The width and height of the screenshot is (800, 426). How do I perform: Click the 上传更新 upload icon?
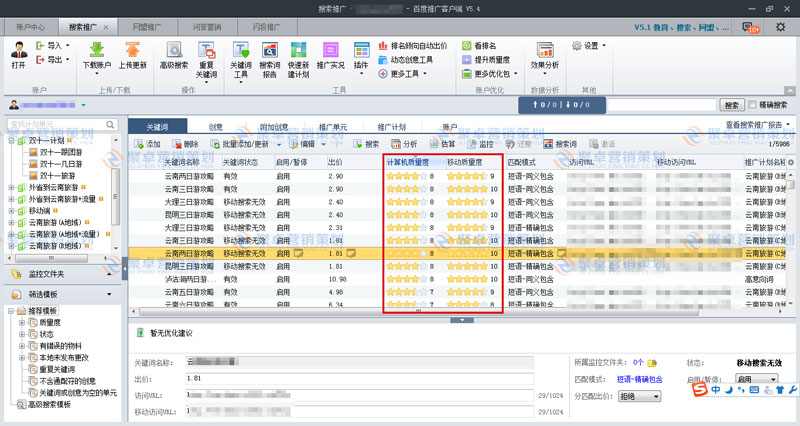point(132,50)
